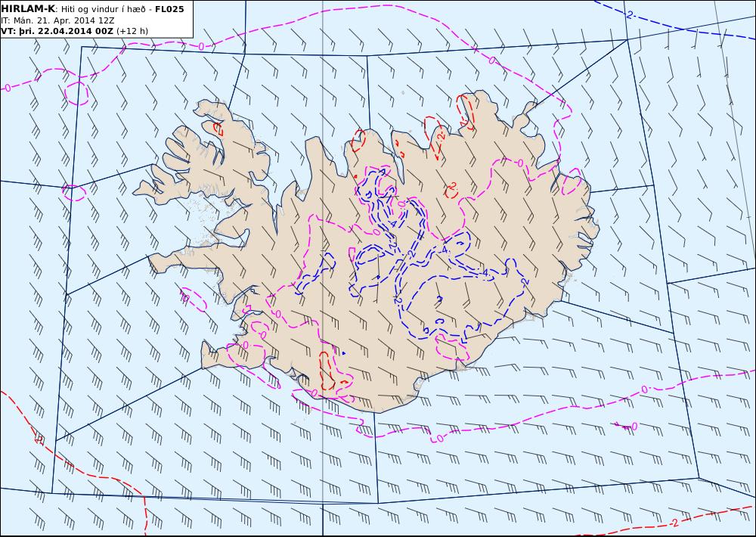The height and width of the screenshot is (537, 756).
Task: Click magenta 0 label at left map edge
Action: tap(8, 88)
